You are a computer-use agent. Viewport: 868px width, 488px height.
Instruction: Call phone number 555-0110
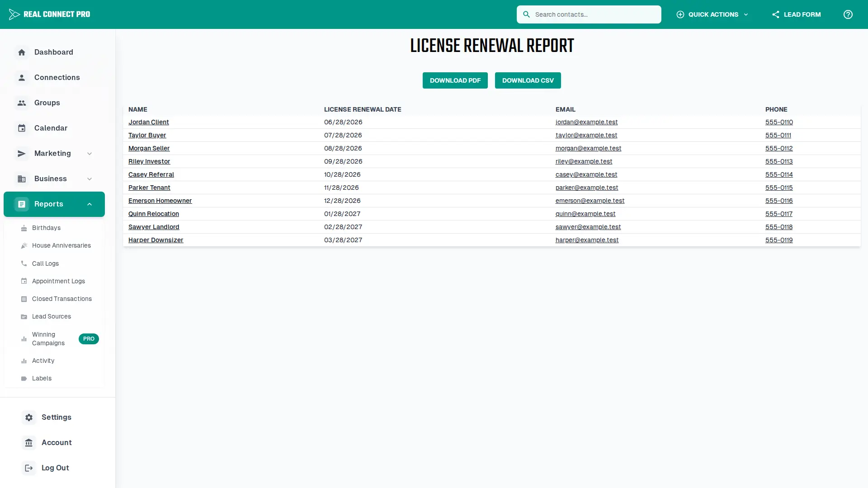[x=778, y=122]
